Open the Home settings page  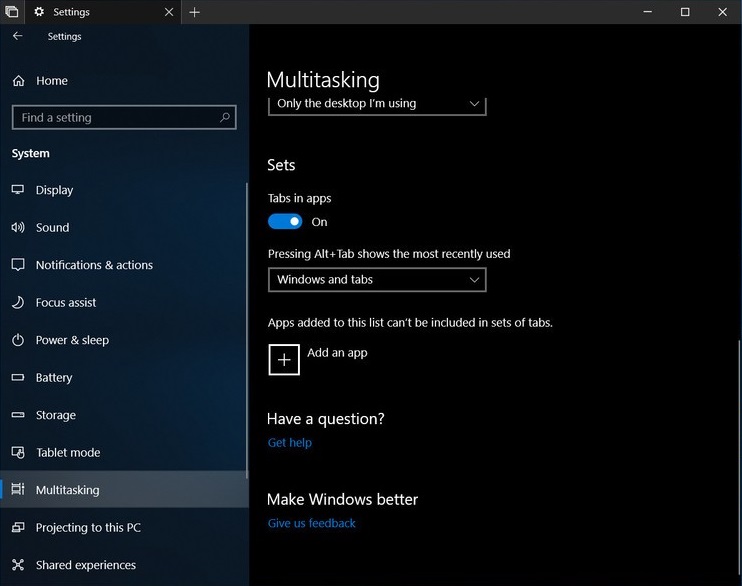[x=124, y=81]
